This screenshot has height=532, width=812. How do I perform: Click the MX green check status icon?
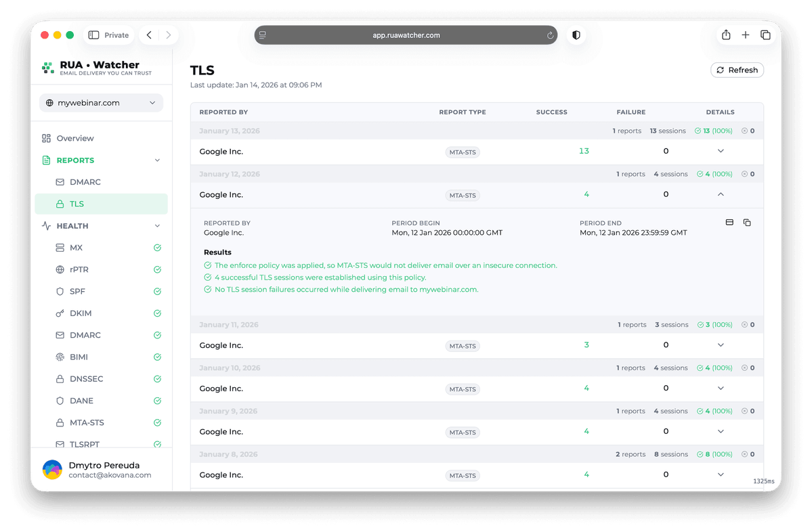coord(157,248)
